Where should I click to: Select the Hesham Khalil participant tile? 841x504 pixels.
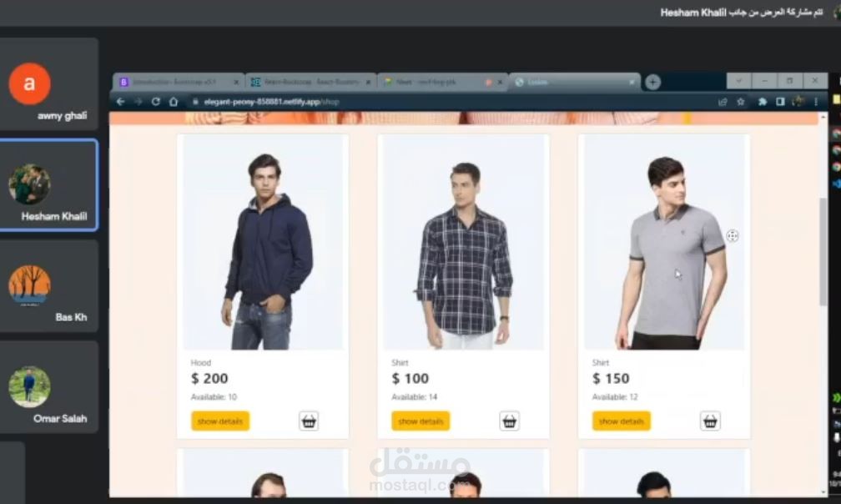(x=48, y=185)
